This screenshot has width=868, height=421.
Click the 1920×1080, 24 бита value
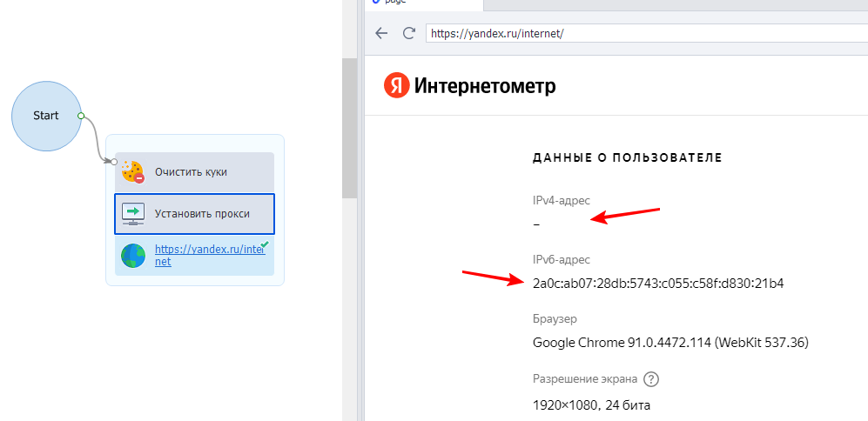tap(591, 405)
